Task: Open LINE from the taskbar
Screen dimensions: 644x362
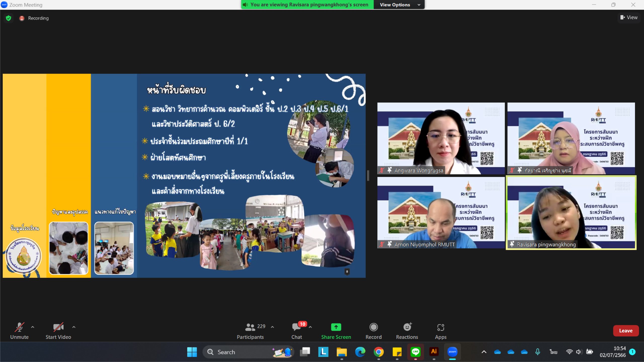Action: coord(415,352)
